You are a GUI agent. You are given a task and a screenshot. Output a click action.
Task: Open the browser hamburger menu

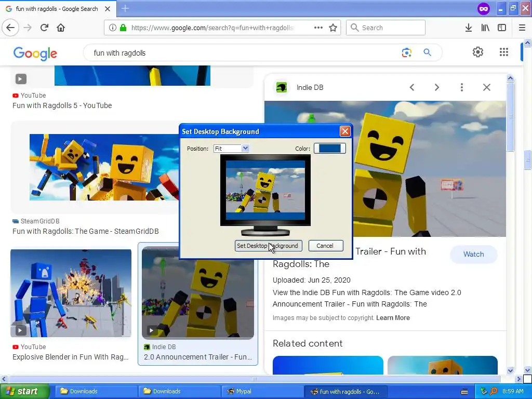[522, 28]
